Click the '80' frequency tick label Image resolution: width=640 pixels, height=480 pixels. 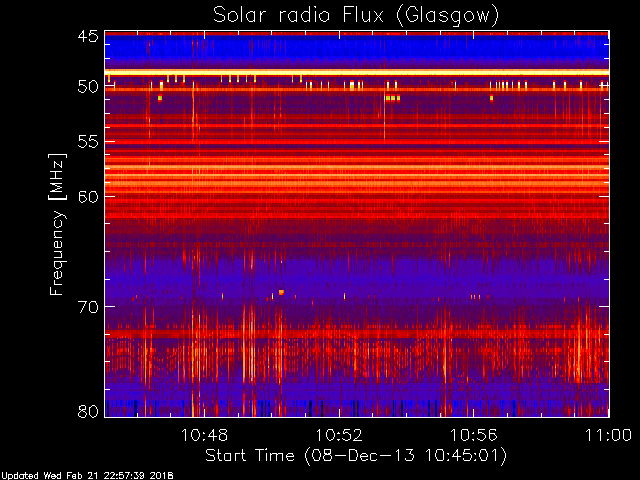click(88, 411)
